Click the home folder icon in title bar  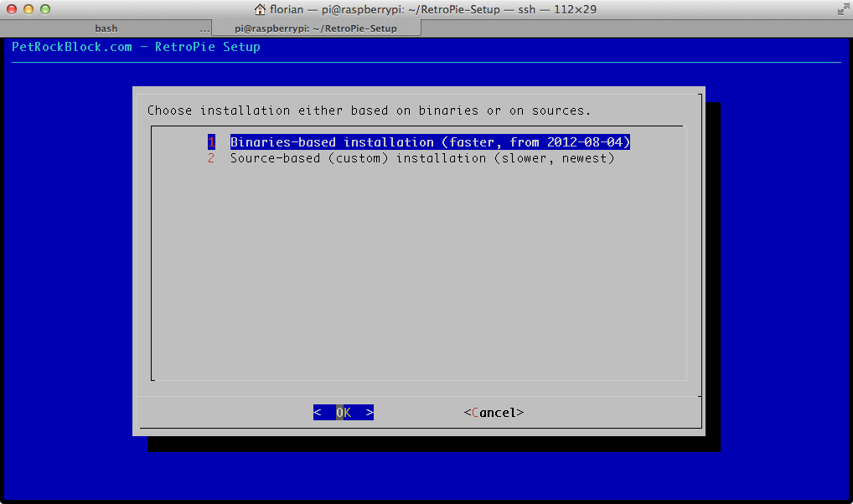point(260,9)
